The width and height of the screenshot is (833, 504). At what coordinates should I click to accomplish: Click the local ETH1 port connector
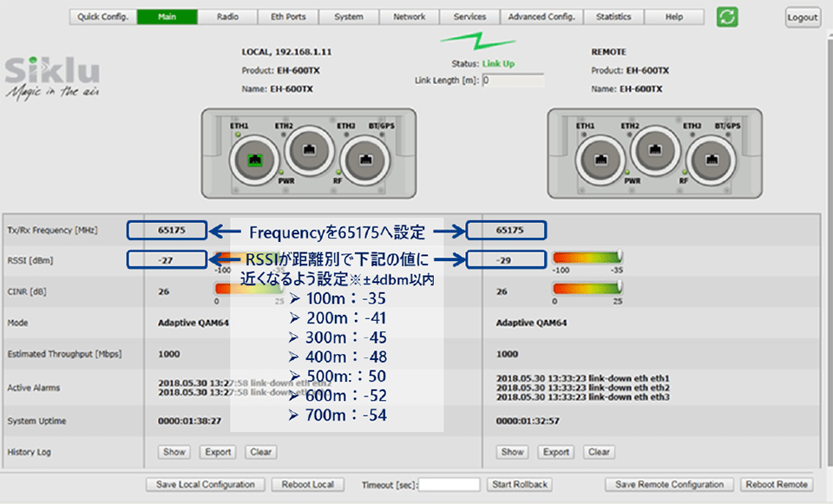pos(255,160)
